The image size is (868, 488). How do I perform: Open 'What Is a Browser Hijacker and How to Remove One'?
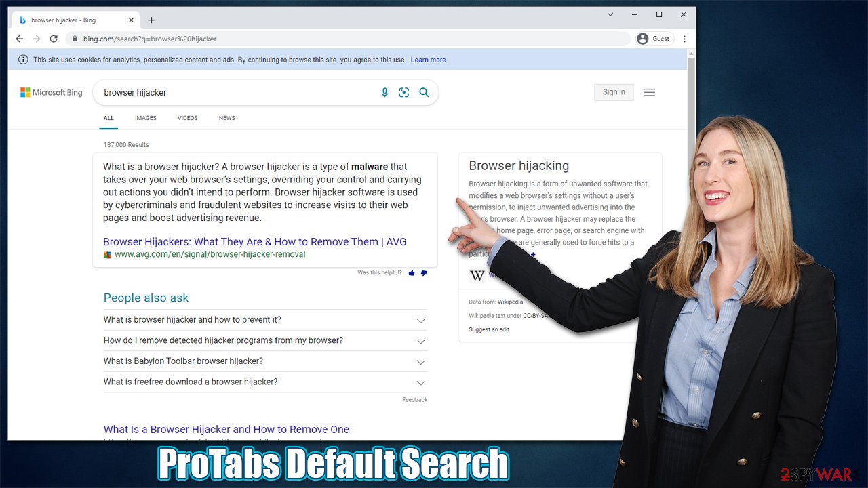click(226, 430)
